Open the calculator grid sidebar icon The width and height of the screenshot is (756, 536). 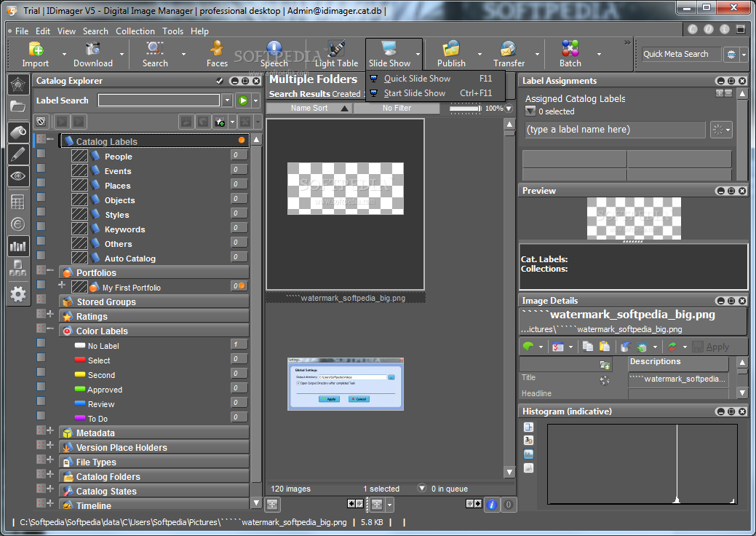[18, 202]
